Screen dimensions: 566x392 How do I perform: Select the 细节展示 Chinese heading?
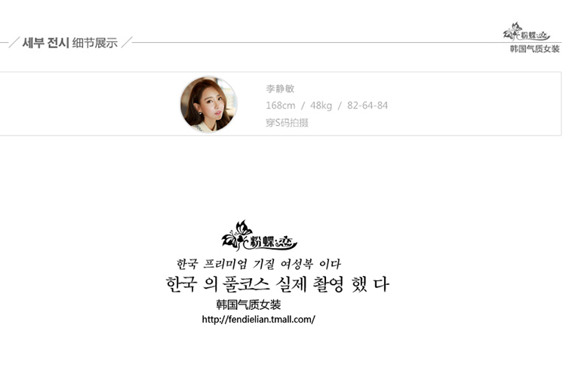click(95, 42)
